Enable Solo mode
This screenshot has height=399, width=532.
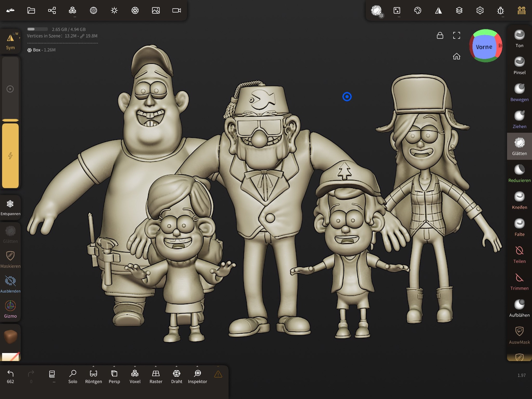click(73, 377)
